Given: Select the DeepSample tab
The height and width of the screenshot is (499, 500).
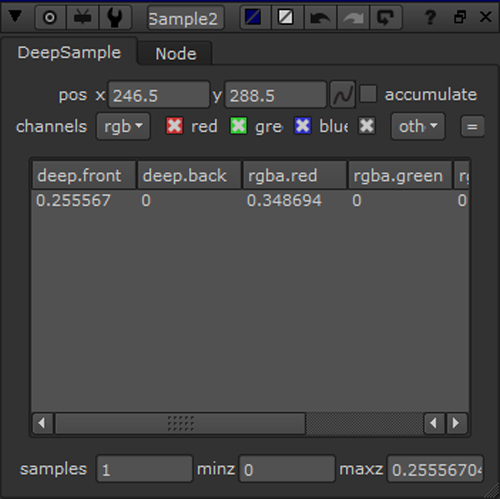Looking at the screenshot, I should coord(69,53).
